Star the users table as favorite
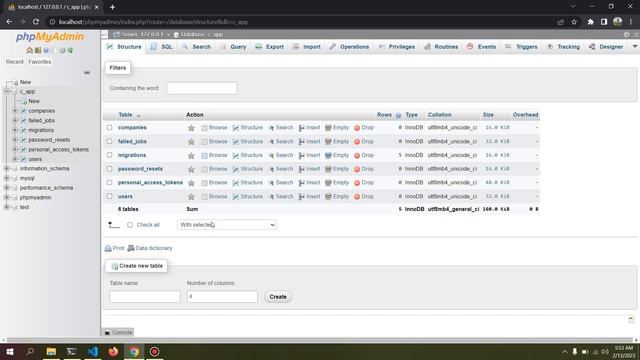 pos(191,197)
